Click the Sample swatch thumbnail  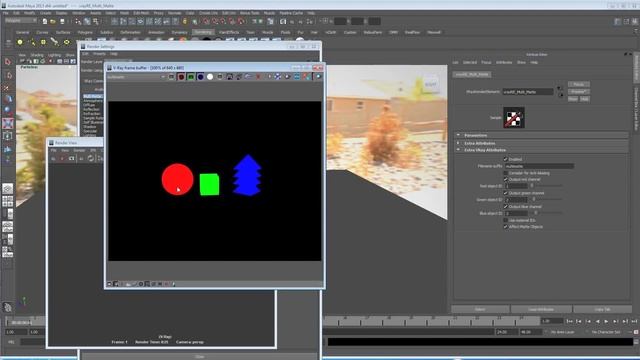(513, 118)
